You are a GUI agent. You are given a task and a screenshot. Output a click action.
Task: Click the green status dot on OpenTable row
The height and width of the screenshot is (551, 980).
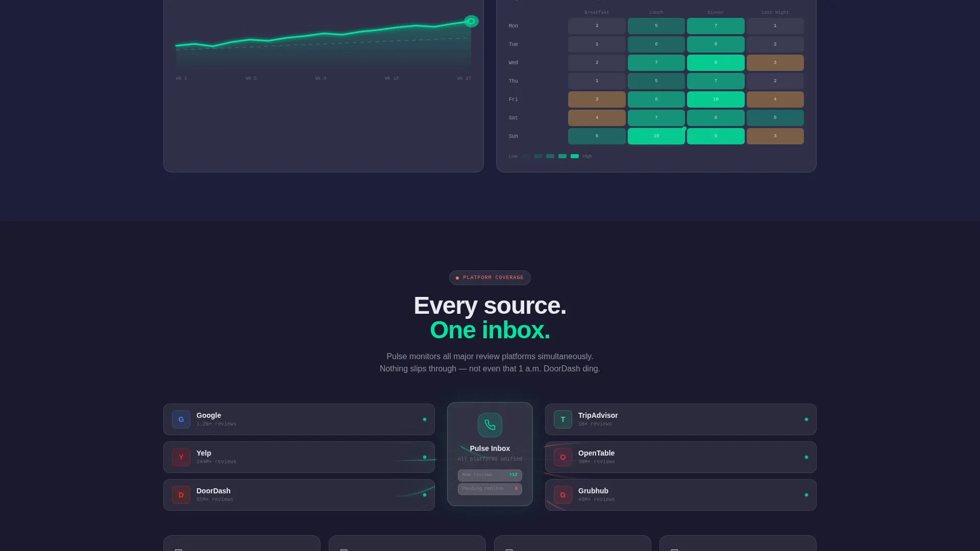tap(806, 457)
